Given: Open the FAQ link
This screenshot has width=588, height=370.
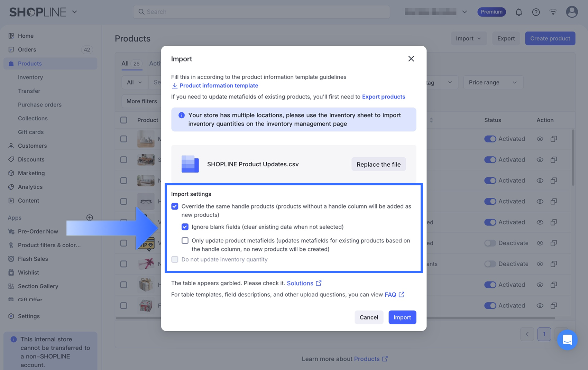Looking at the screenshot, I should click(395, 295).
